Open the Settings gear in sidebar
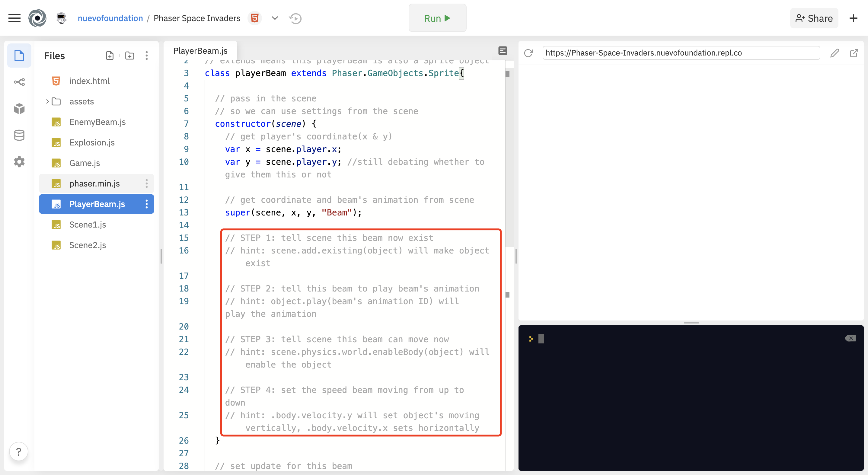The image size is (868, 475). tap(19, 162)
